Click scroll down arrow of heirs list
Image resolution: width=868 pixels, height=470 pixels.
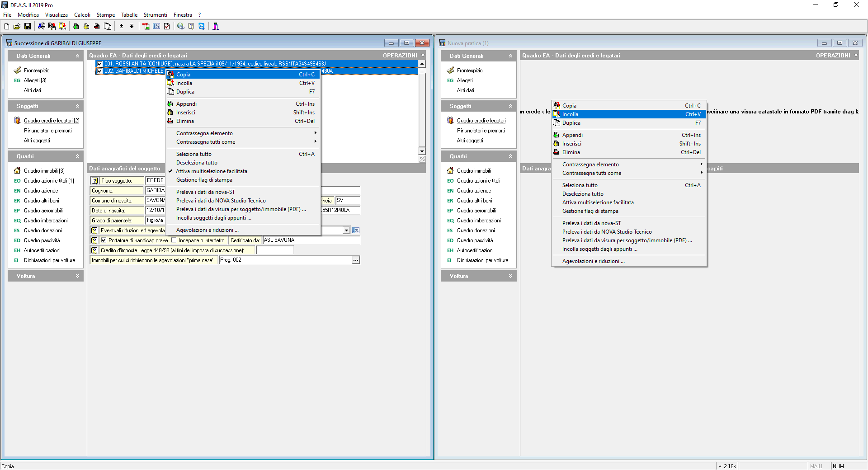point(422,151)
